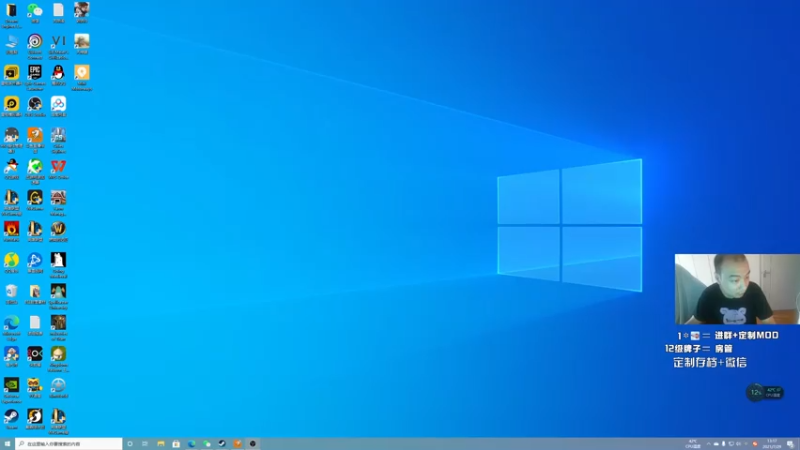The height and width of the screenshot is (450, 800).
Task: Click the CPU temperature monitor widget
Action: click(x=764, y=392)
